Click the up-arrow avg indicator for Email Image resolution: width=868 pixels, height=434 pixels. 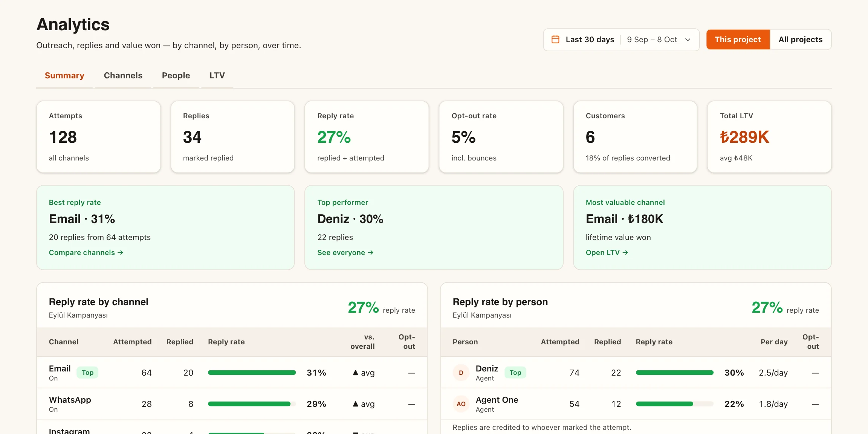[364, 373]
